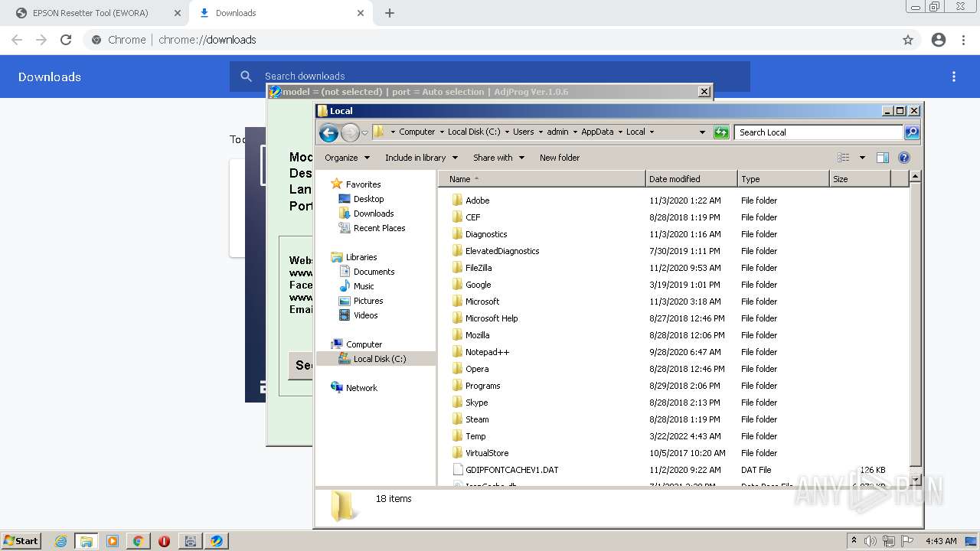This screenshot has width=980, height=551.
Task: Click into the Search Local field
Action: [818, 132]
